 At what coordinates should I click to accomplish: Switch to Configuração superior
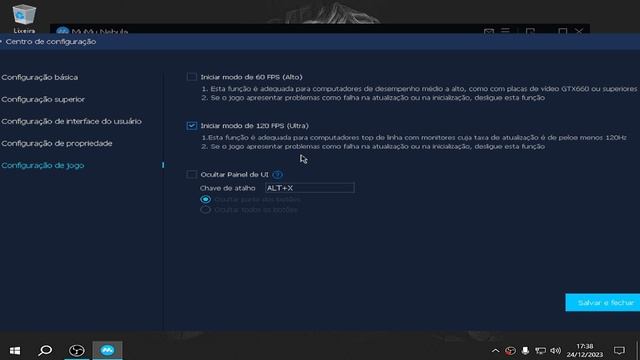click(x=43, y=99)
